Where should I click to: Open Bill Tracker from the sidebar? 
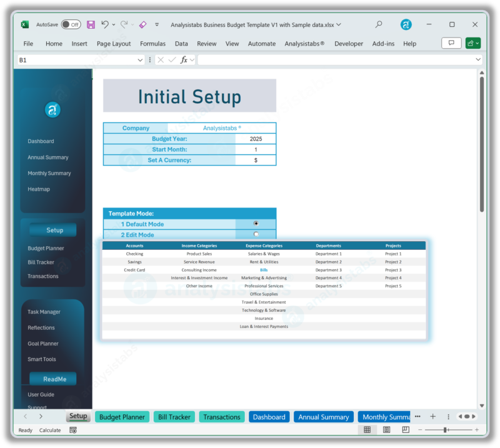(41, 262)
